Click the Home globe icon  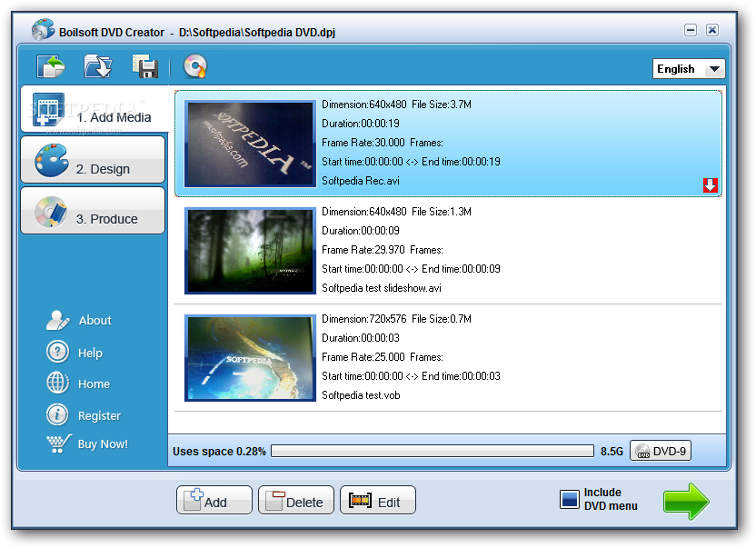point(57,383)
